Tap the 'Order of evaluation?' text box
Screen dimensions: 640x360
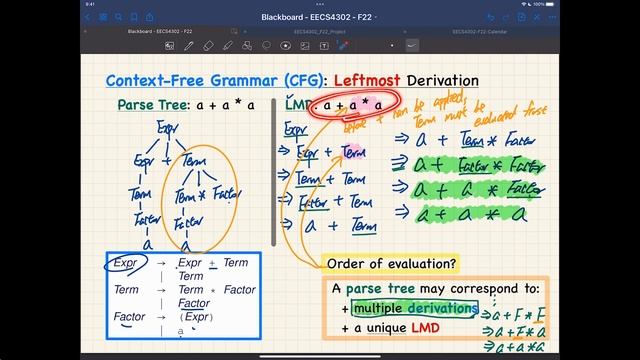(x=391, y=264)
